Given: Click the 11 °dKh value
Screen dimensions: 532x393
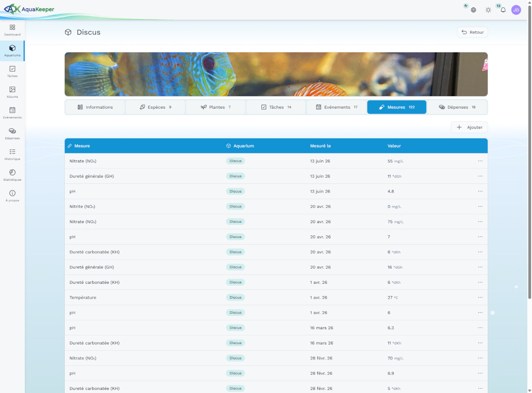Looking at the screenshot, I should point(394,343).
